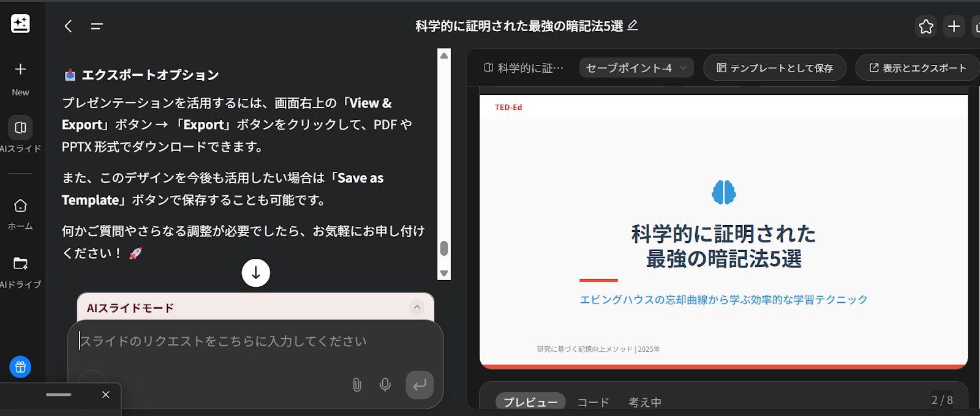Open the セーブポイント-4 dropdown
The image size is (980, 416).
pyautogui.click(x=636, y=68)
